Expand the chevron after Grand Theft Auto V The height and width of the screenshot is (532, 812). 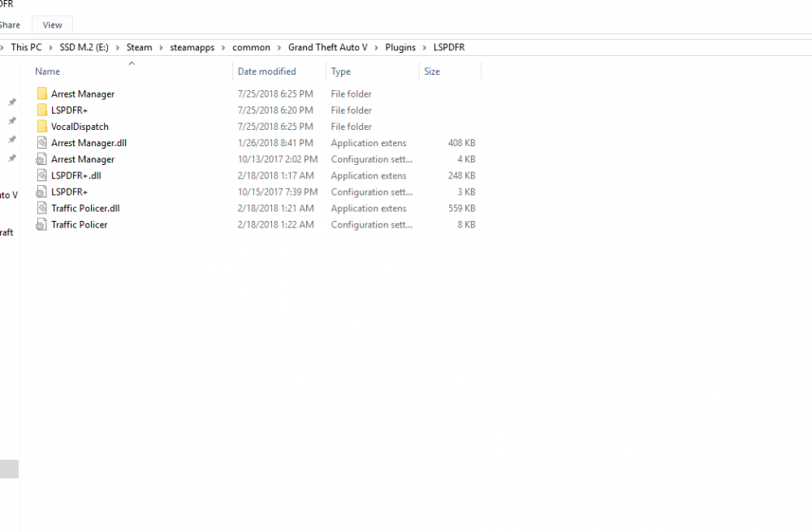click(377, 48)
